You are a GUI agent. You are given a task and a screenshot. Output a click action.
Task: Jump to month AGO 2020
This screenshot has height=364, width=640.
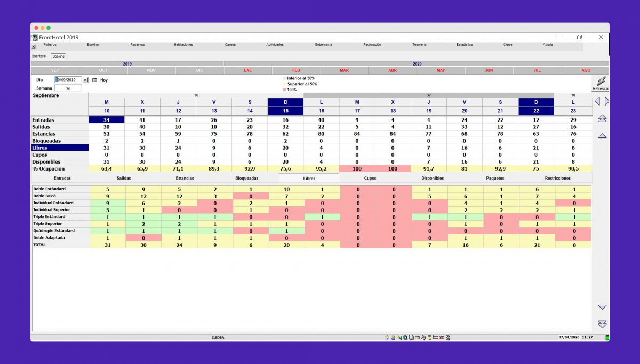pos(586,70)
